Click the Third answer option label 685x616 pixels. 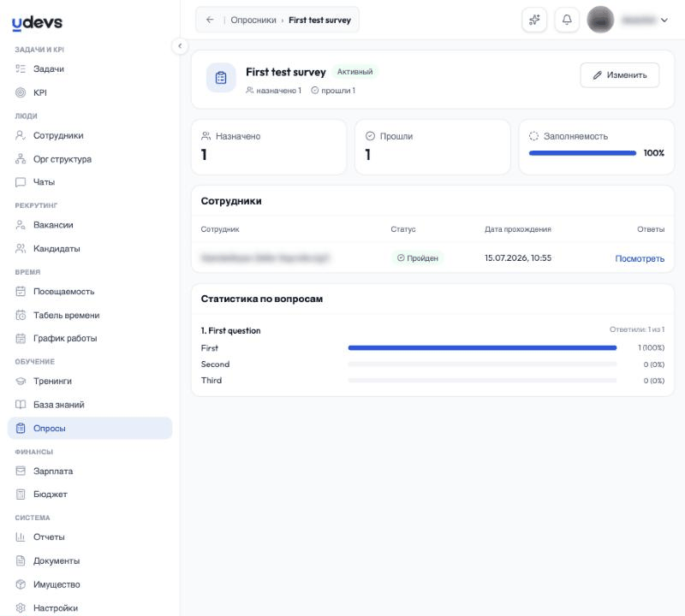211,380
